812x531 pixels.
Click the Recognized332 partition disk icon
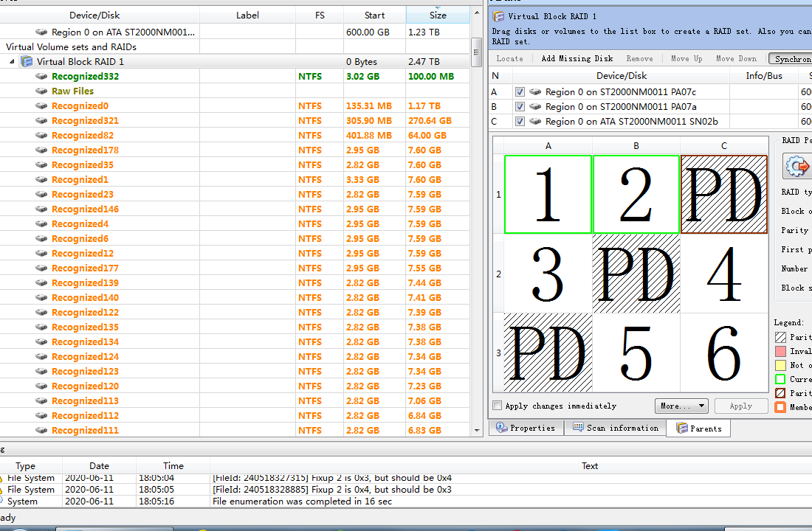(41, 76)
